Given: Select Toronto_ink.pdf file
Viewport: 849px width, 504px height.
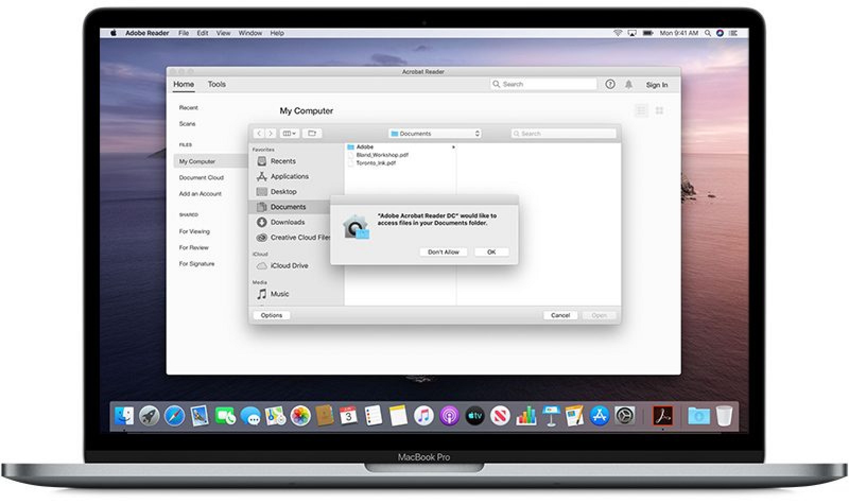Looking at the screenshot, I should click(376, 163).
